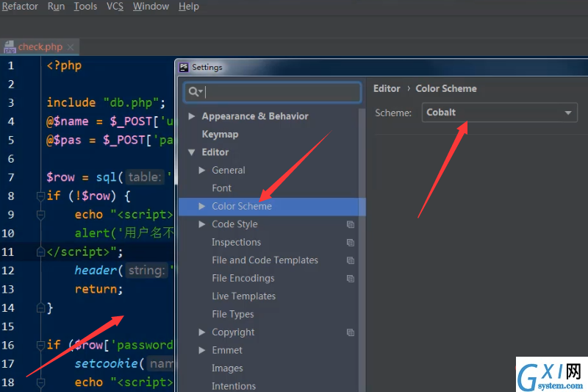The height and width of the screenshot is (392, 588).
Task: Expand Appearance & Behavior section
Action: (x=192, y=116)
